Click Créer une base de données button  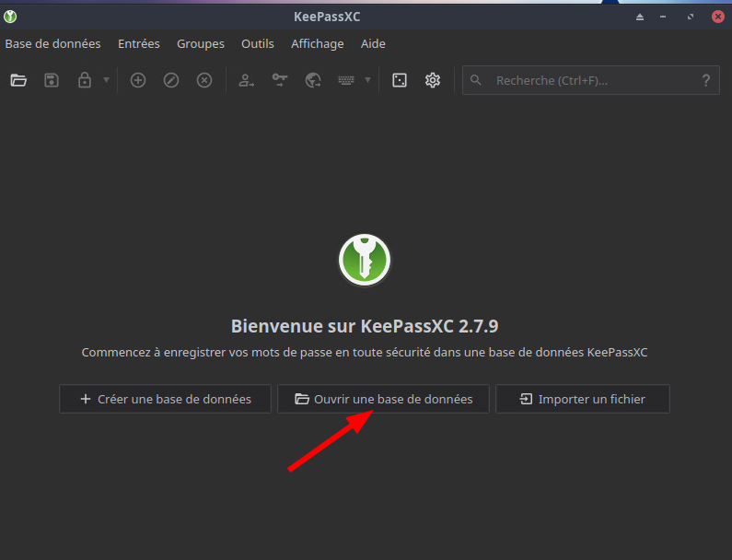pos(166,399)
